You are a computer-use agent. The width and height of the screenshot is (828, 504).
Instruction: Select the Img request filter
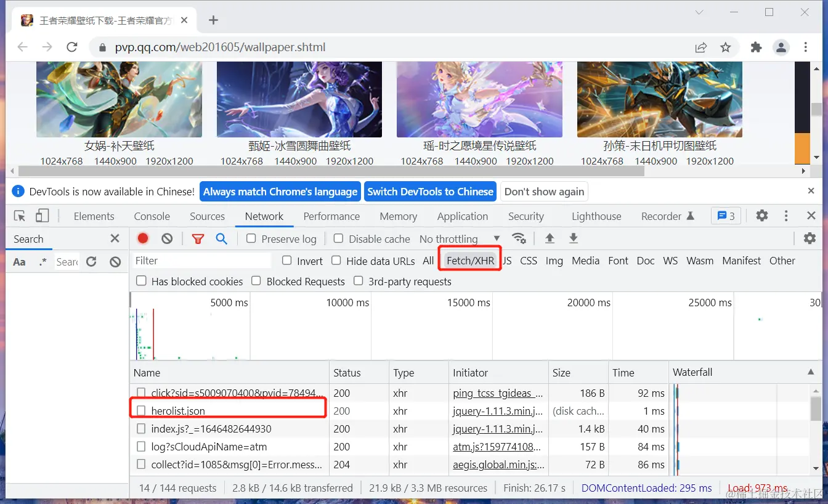[x=554, y=261]
